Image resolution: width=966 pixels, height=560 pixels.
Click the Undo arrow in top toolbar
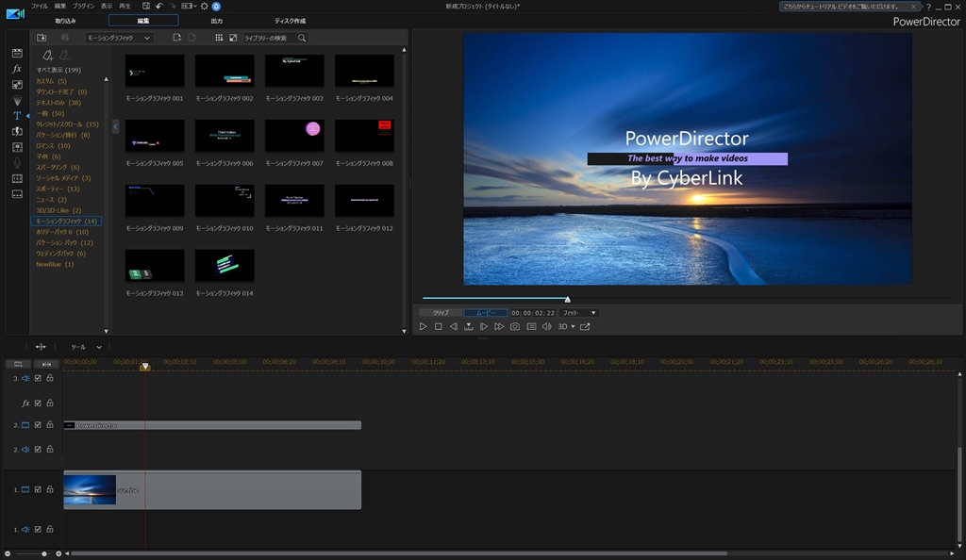pyautogui.click(x=158, y=7)
